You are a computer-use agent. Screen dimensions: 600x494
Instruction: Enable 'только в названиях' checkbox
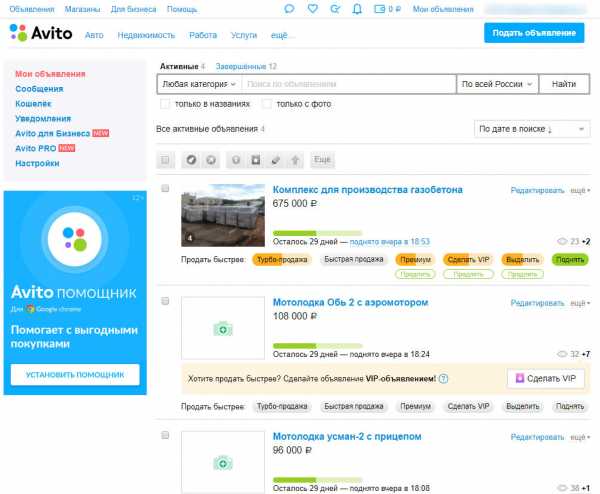(165, 104)
